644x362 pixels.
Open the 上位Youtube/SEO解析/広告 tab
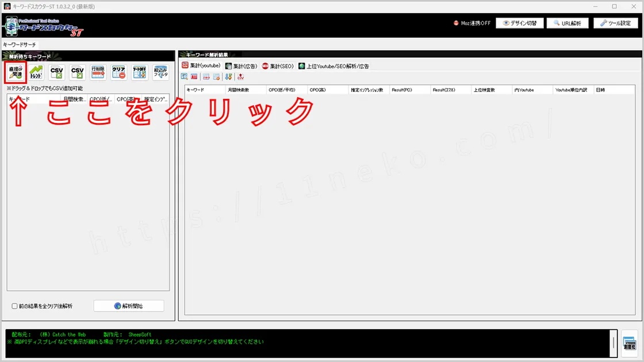point(333,65)
